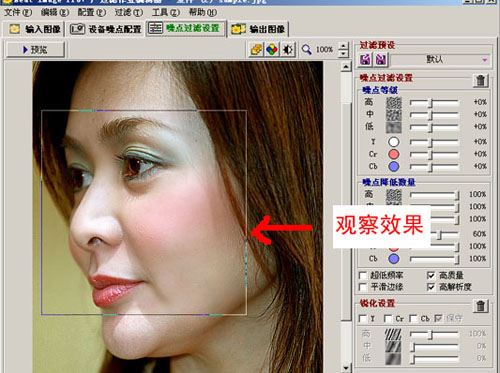
Task: Click the 输入图像 tab folder icon
Action: tap(15, 29)
